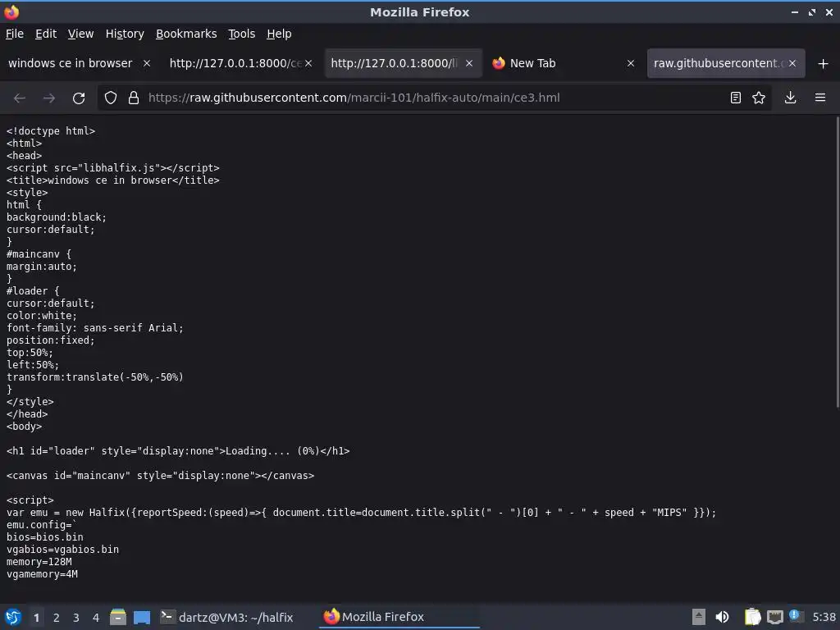Close the raw.githubusercontent tab
The height and width of the screenshot is (630, 840).
coord(792,63)
